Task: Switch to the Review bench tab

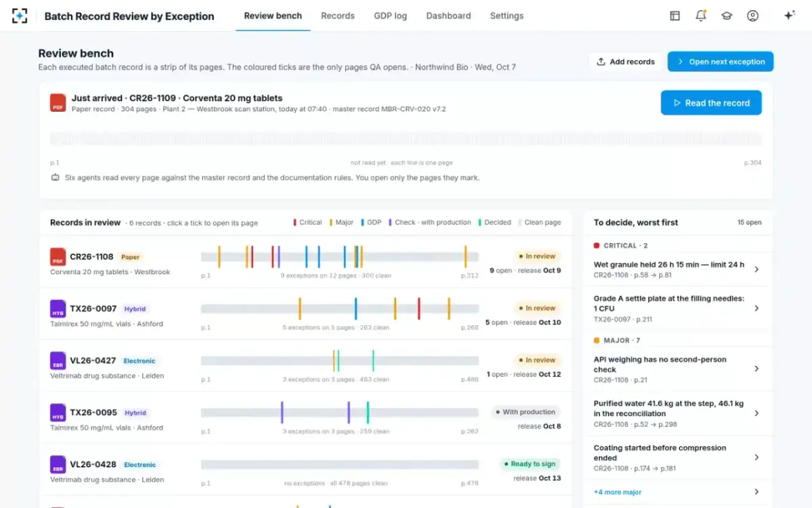Action: click(273, 16)
